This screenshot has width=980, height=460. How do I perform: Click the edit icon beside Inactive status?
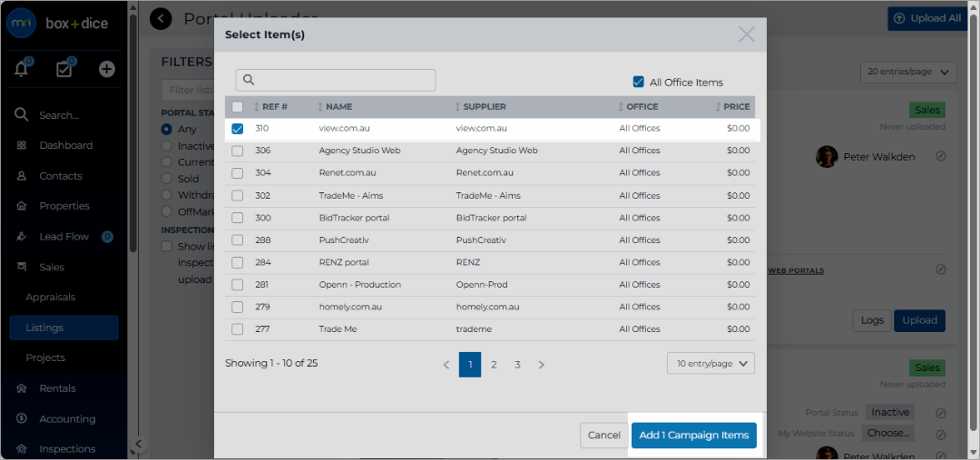click(941, 413)
